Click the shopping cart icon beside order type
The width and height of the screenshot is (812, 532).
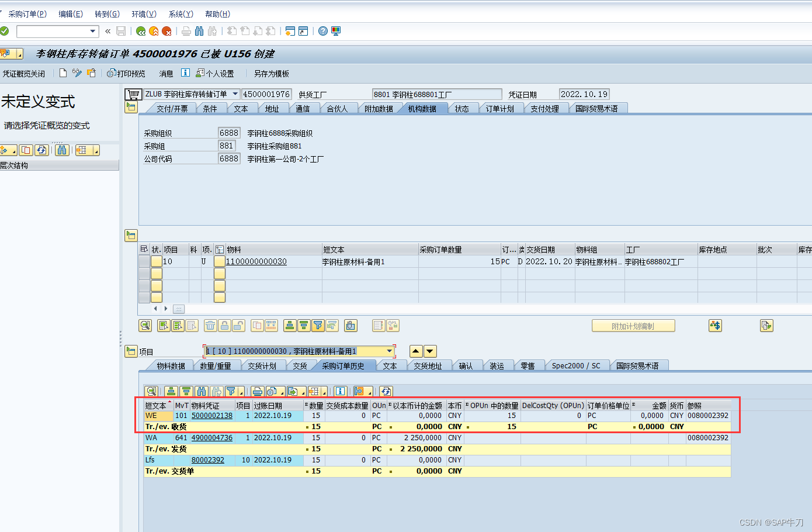(x=133, y=94)
